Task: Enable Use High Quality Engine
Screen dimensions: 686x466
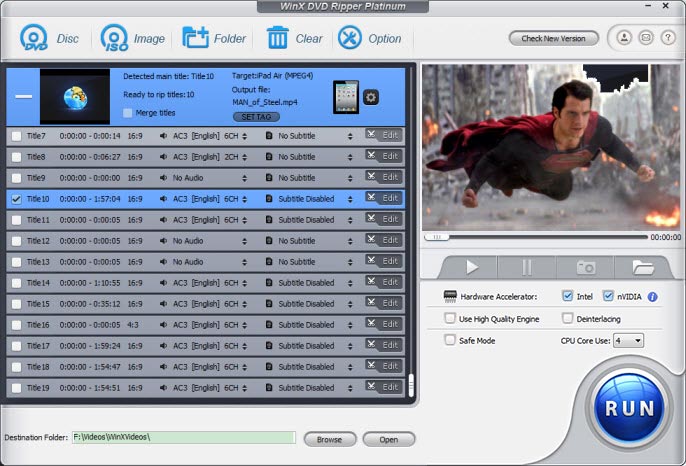Action: [x=450, y=318]
